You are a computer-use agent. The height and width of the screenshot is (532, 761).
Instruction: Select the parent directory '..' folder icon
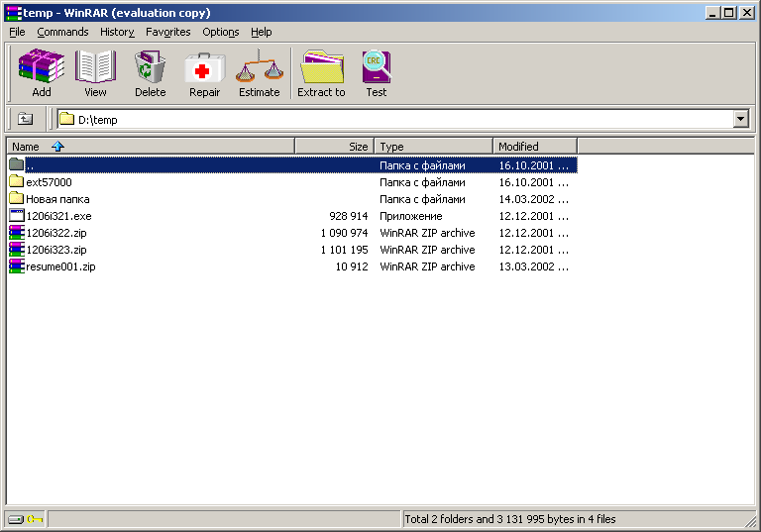pos(17,165)
